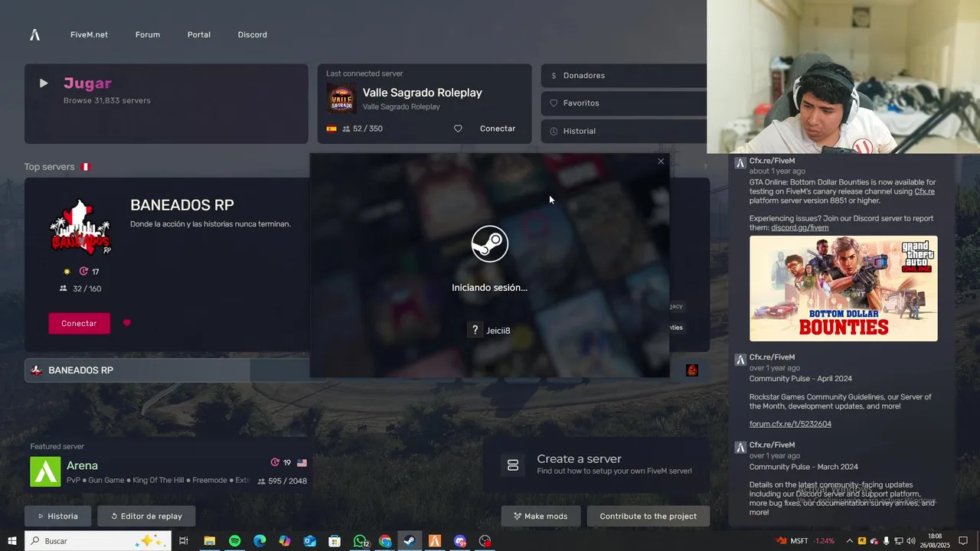Click the Valle Sagrado Roleplay server logo
The height and width of the screenshot is (551, 980).
(341, 99)
